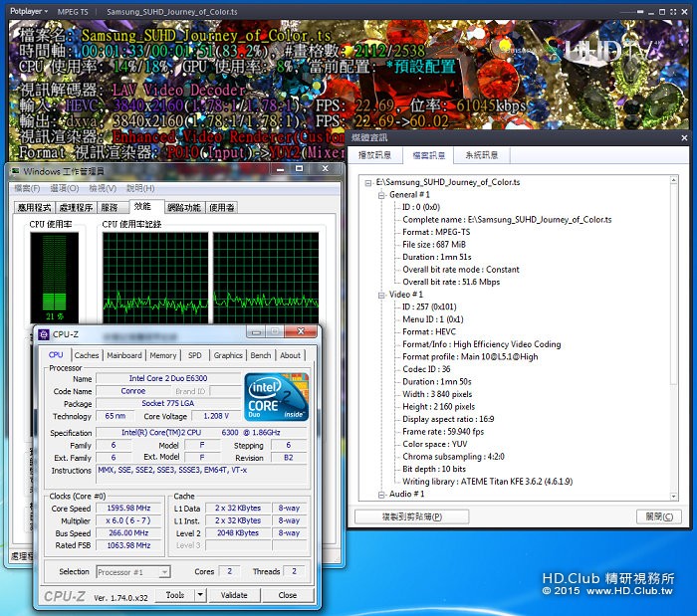Click the media info scrollbar up arrow
Screen dimensions: 697x616
[x=674, y=180]
